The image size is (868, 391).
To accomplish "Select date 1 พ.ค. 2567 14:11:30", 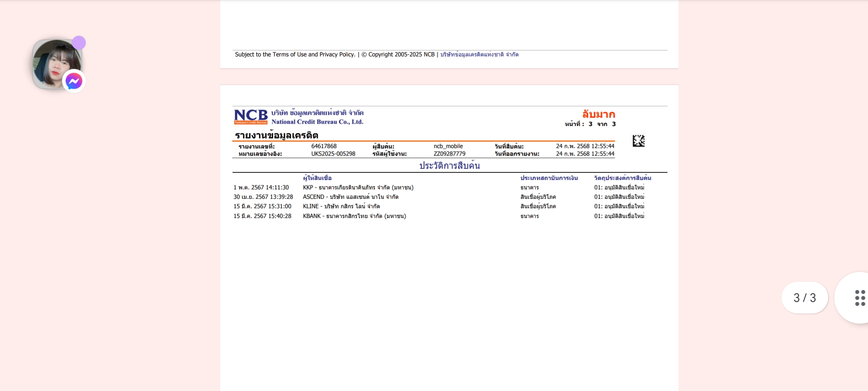I will point(261,188).
